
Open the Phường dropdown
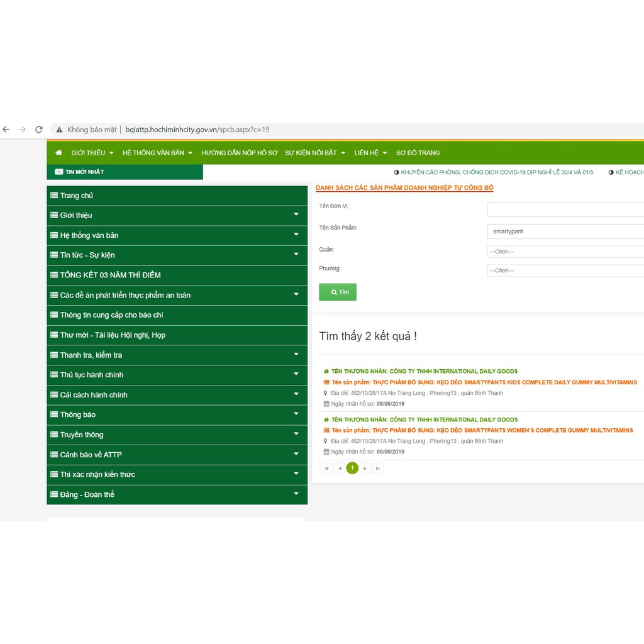point(565,270)
